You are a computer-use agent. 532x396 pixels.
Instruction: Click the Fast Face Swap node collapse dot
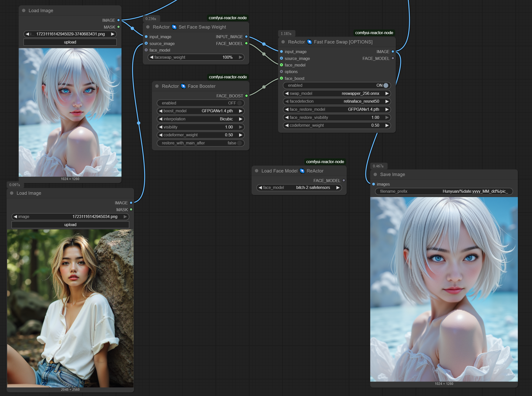283,42
